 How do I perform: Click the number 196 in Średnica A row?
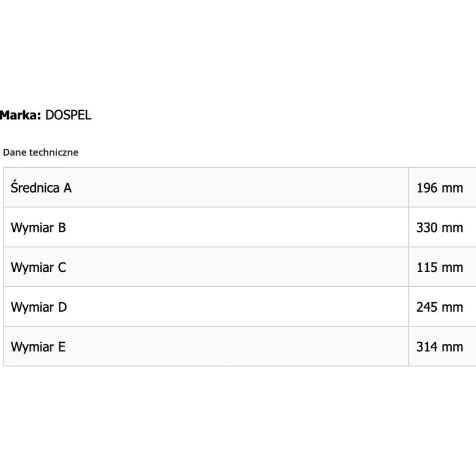coord(427,188)
